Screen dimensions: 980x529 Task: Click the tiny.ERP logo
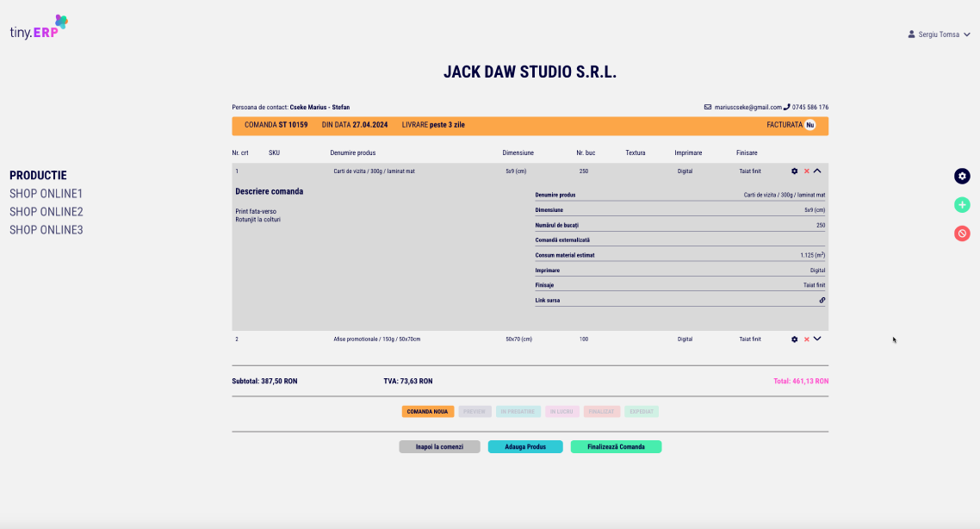click(39, 28)
